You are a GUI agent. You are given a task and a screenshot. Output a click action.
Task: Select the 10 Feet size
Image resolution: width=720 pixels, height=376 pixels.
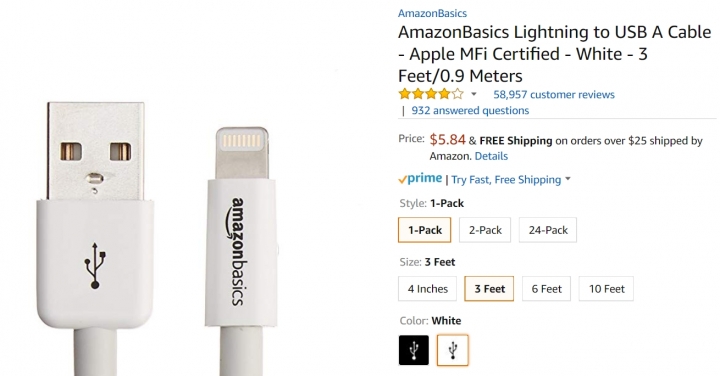(606, 289)
